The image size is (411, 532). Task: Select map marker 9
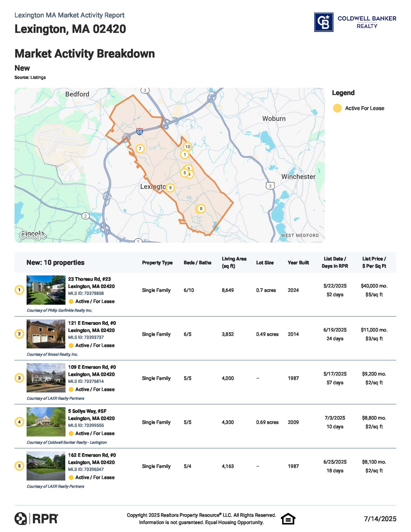pos(170,188)
